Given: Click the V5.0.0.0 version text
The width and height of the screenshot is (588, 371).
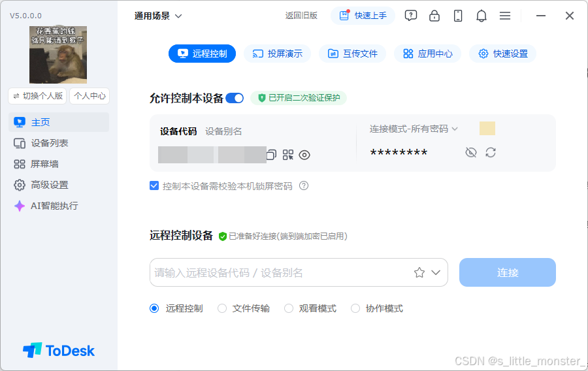Looking at the screenshot, I should [25, 16].
